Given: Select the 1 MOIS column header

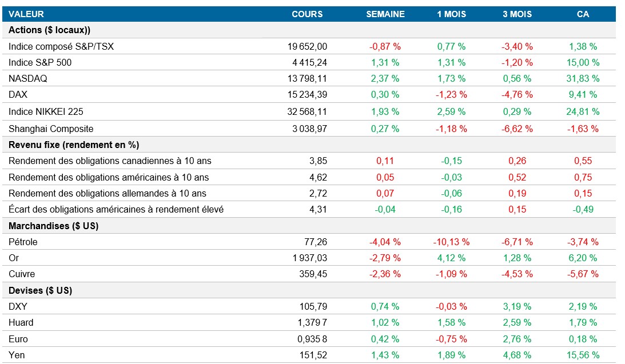Looking at the screenshot, I should tap(451, 14).
